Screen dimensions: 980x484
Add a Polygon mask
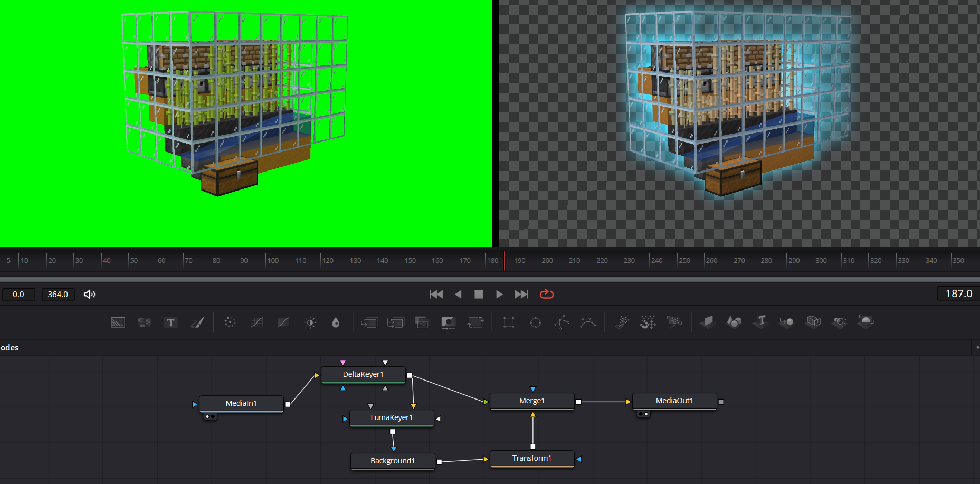pos(562,322)
